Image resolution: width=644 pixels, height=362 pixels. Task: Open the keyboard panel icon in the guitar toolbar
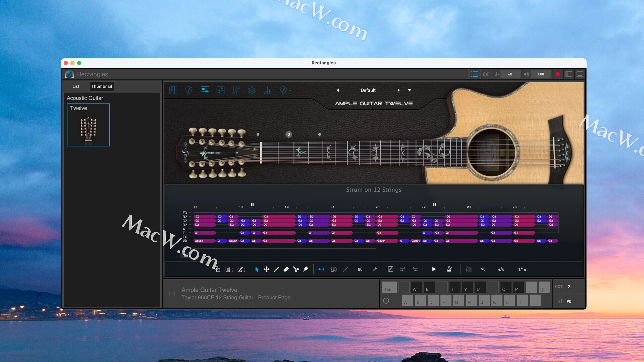click(x=173, y=90)
